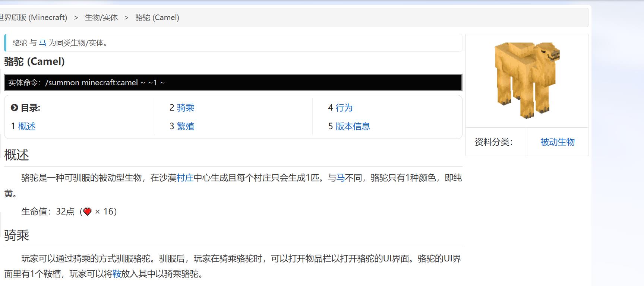The image size is (644, 286).
Task: Click the 目录 contents label
Action: (x=30, y=108)
